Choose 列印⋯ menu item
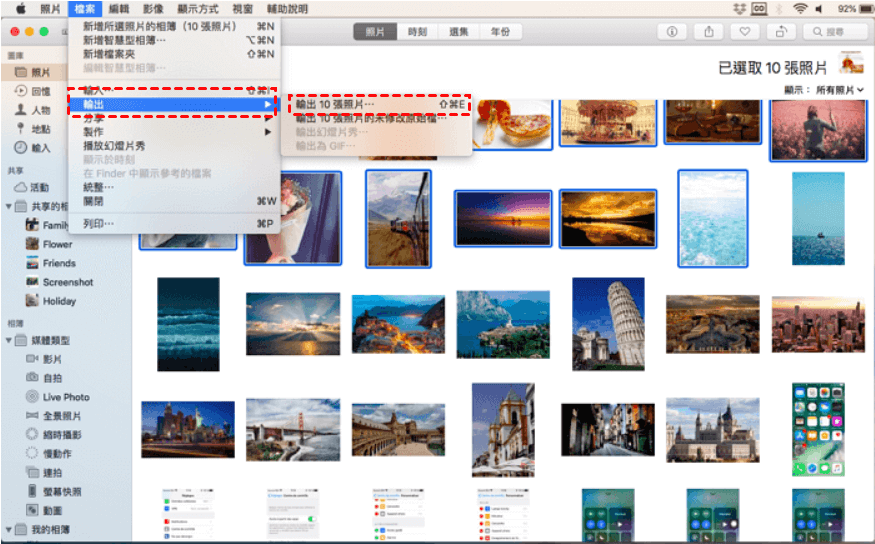Viewport: 875px width, 544px height. point(174,224)
